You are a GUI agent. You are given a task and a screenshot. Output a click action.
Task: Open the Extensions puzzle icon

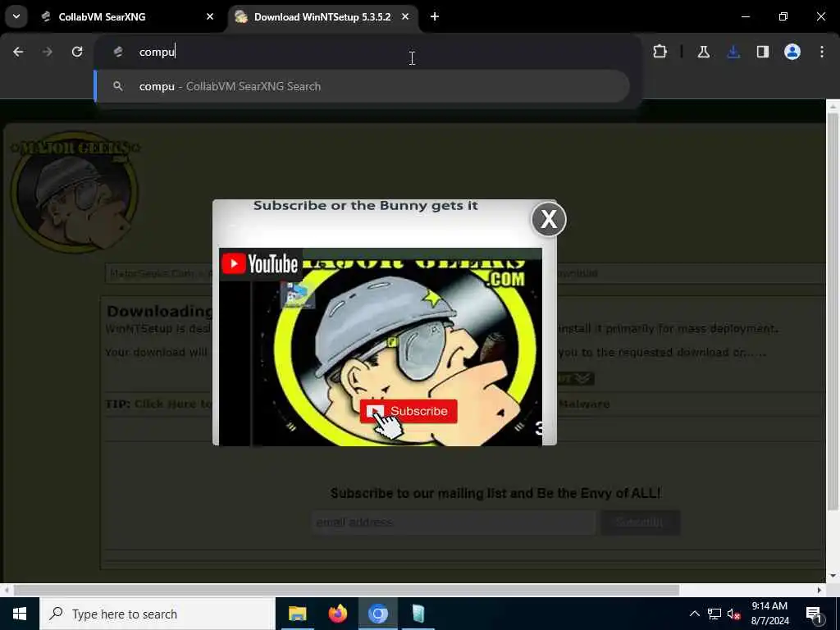point(660,52)
